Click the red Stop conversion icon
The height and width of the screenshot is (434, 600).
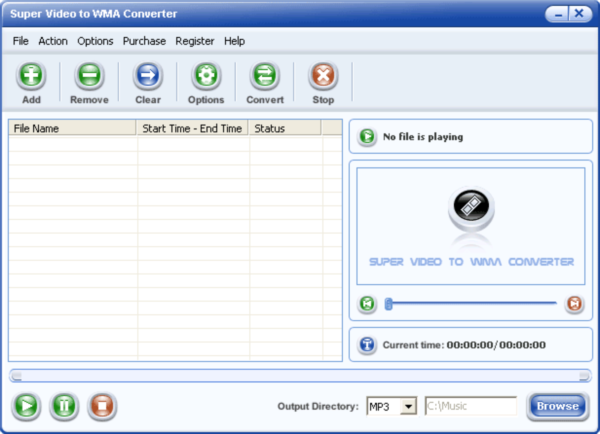tap(323, 75)
